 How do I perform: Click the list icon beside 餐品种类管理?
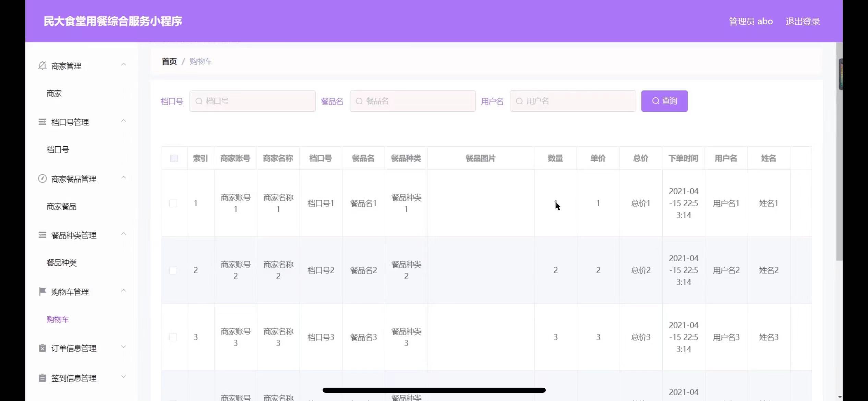tap(42, 235)
